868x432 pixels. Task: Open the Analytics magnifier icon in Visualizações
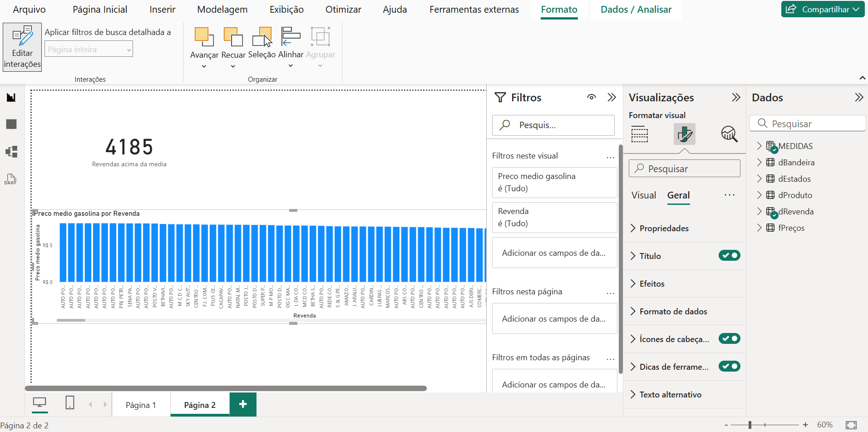(x=729, y=134)
